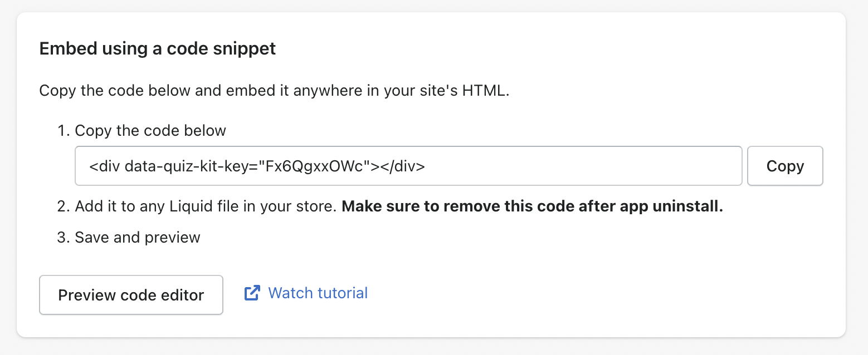The width and height of the screenshot is (868, 355).
Task: Place cursor on the closing </div> tag
Action: [403, 166]
